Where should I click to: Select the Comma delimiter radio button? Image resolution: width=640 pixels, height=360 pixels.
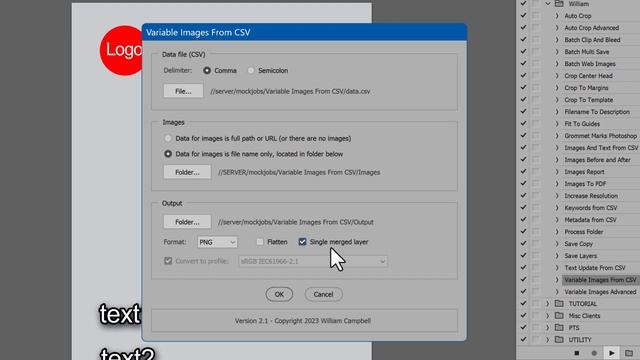(207, 71)
